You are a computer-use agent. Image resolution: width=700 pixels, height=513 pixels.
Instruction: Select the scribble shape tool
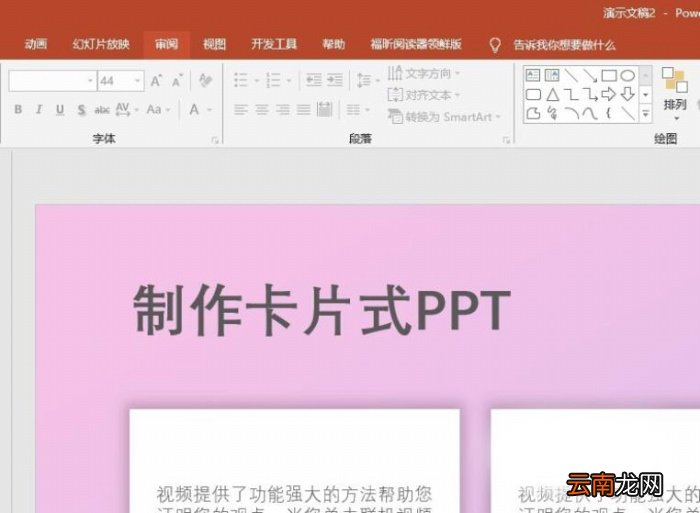[x=552, y=114]
